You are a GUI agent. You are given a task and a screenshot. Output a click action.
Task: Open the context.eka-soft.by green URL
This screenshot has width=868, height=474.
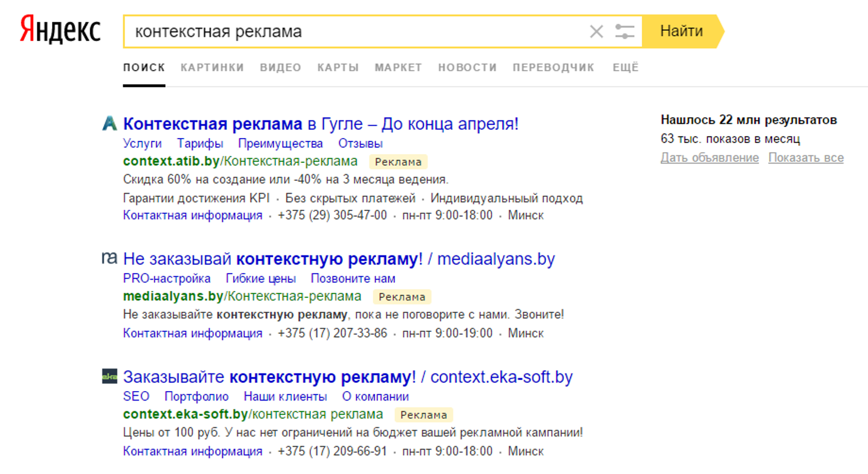point(253,414)
